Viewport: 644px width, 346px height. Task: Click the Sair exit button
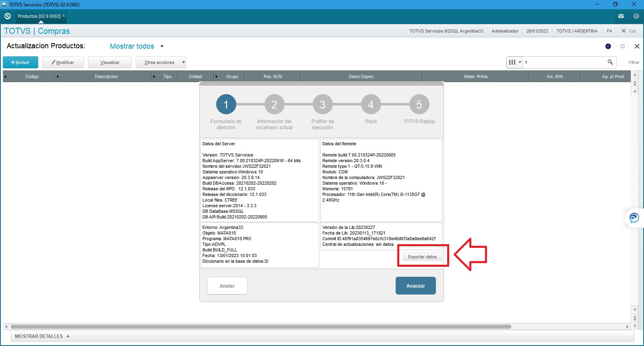[629, 31]
